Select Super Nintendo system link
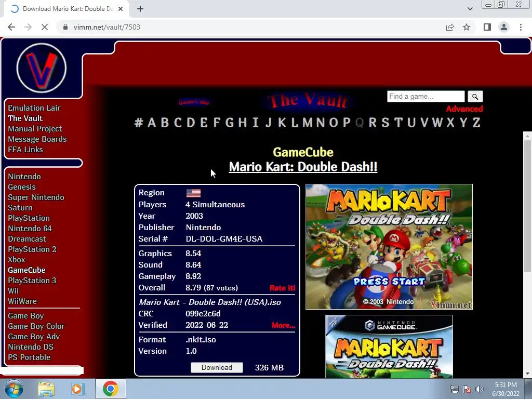 click(36, 197)
